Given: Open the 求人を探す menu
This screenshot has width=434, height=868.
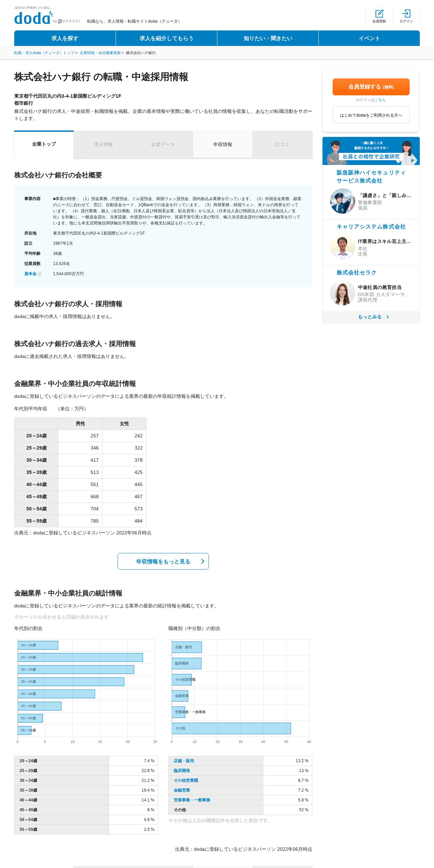Looking at the screenshot, I should [65, 38].
